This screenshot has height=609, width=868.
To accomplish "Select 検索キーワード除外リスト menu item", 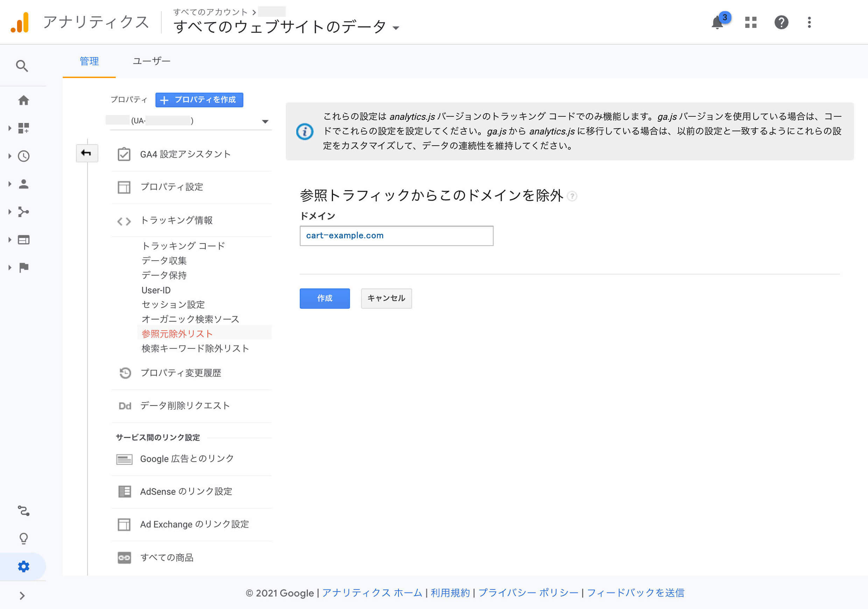I will pos(195,348).
